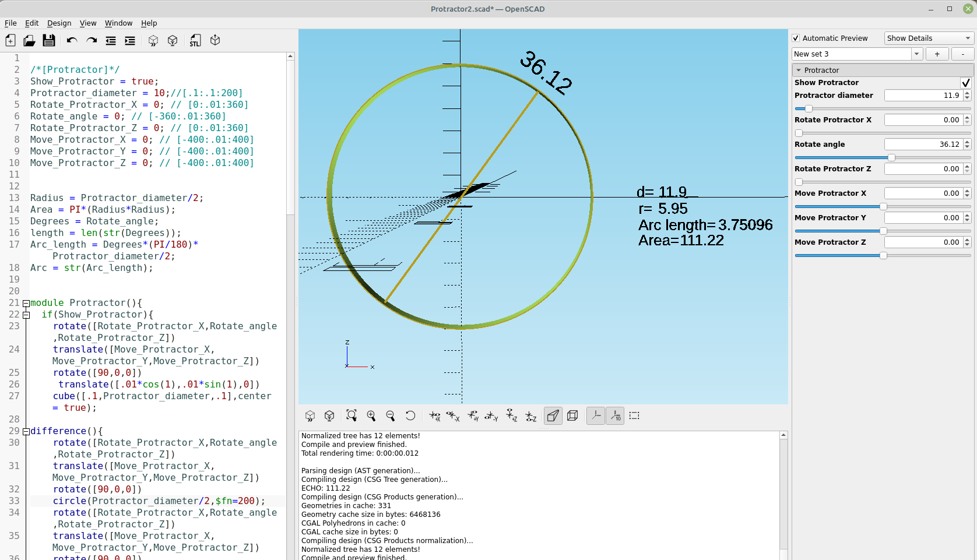Uncheck Show Protractor in the customizer
The width and height of the screenshot is (977, 560).
[x=967, y=82]
